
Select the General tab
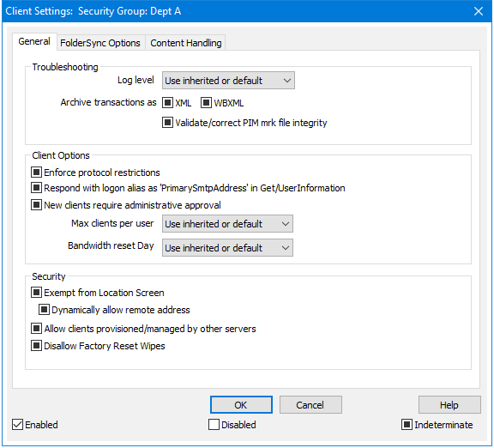pos(34,41)
